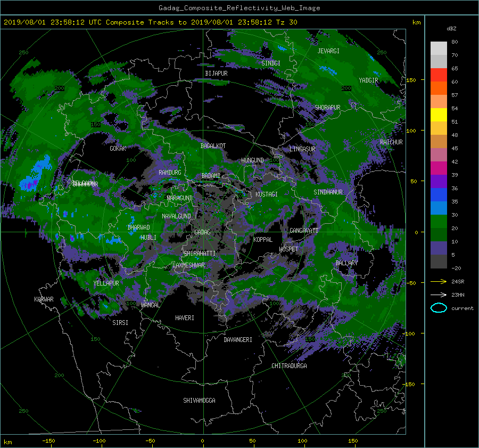
Task: Click the BALLARY city label
Action: click(x=346, y=263)
